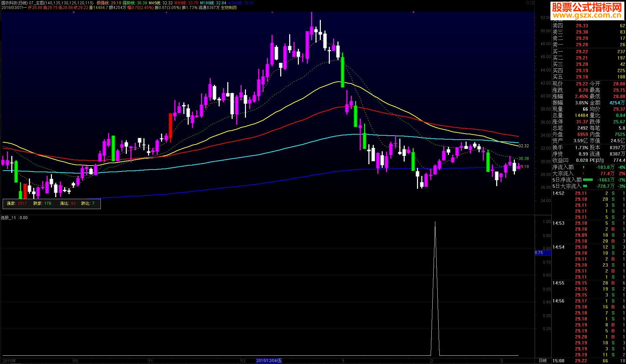Click the 0.75 value marker on indicator axis
Screen dimensions: 626x364
[x=543, y=253]
